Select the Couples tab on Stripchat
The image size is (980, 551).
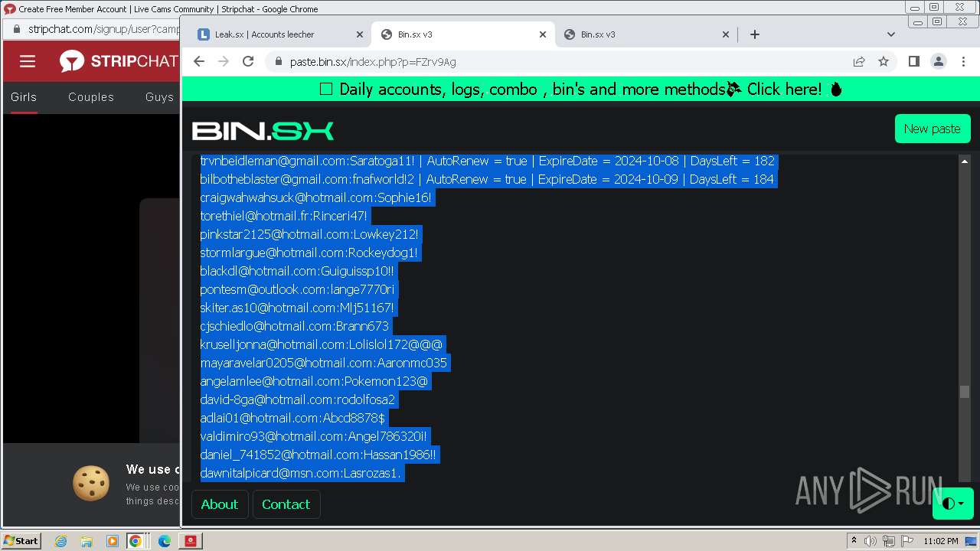tap(91, 97)
